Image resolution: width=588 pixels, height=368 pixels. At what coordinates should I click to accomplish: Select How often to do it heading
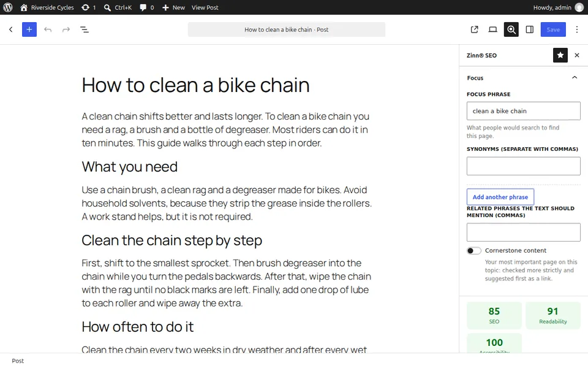[x=138, y=327]
